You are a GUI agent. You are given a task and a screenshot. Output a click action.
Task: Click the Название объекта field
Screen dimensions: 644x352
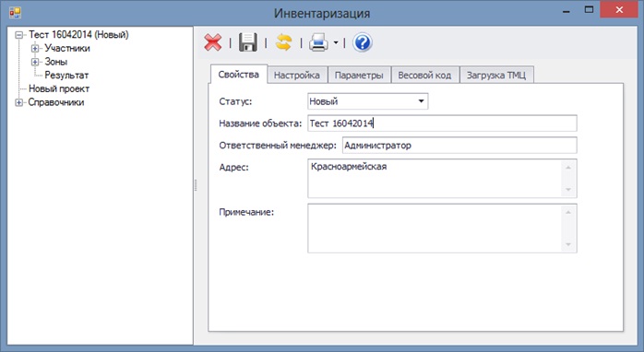[442, 123]
